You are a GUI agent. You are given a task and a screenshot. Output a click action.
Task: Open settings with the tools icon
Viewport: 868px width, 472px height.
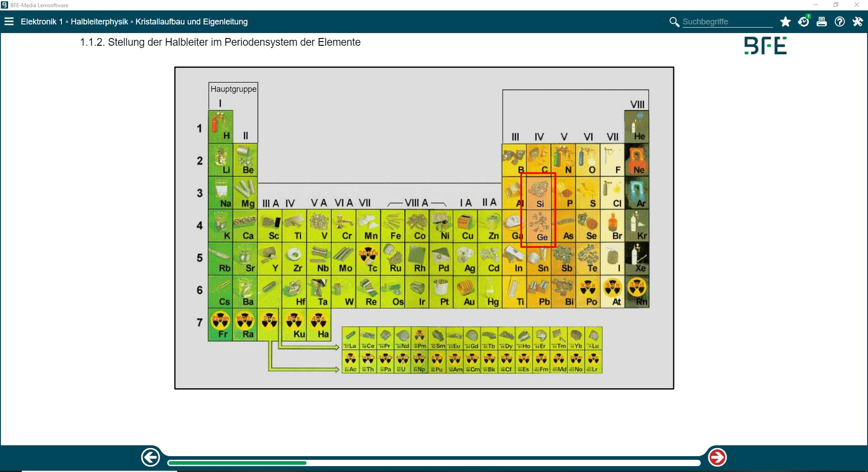pyautogui.click(x=858, y=22)
